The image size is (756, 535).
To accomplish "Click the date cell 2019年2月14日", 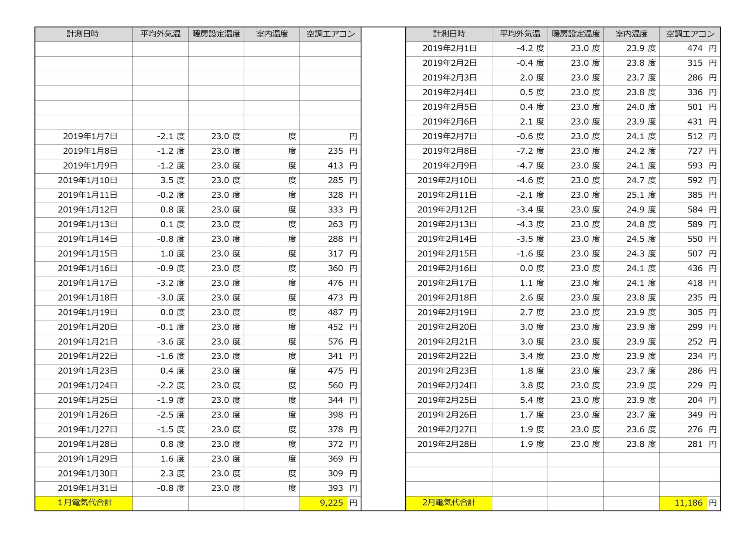I will pos(449,239).
